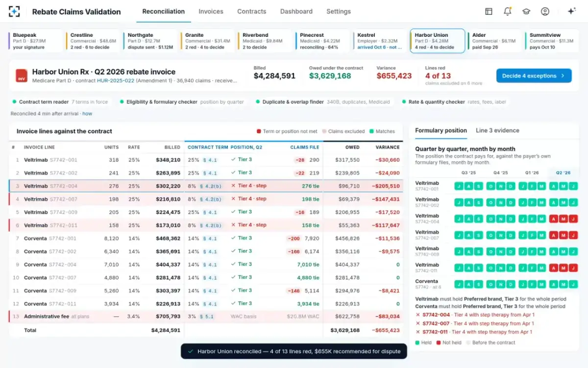The image size is (588, 368).
Task: Click the § 5.1 chip on Administrative fee
Action: (x=207, y=316)
